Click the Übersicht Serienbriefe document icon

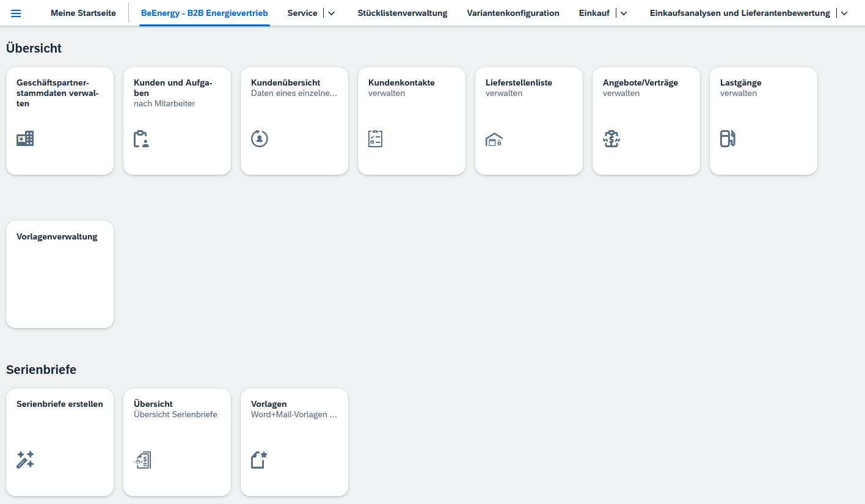pos(142,460)
